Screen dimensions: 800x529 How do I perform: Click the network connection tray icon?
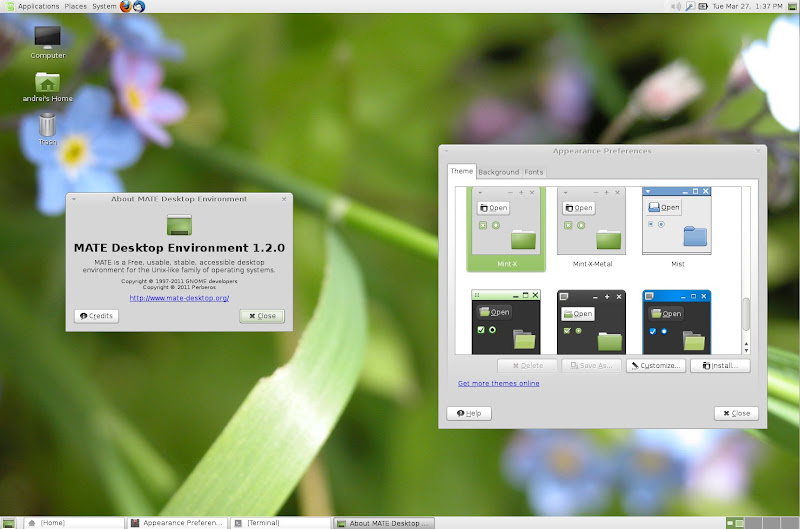(689, 6)
